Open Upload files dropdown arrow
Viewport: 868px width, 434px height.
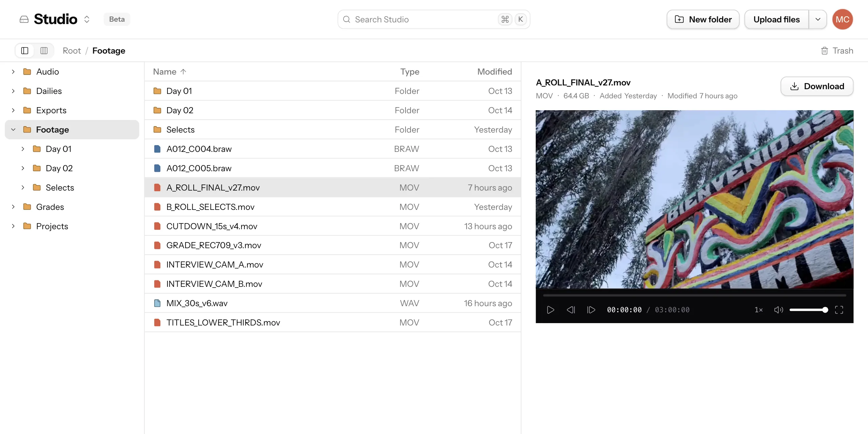(818, 19)
